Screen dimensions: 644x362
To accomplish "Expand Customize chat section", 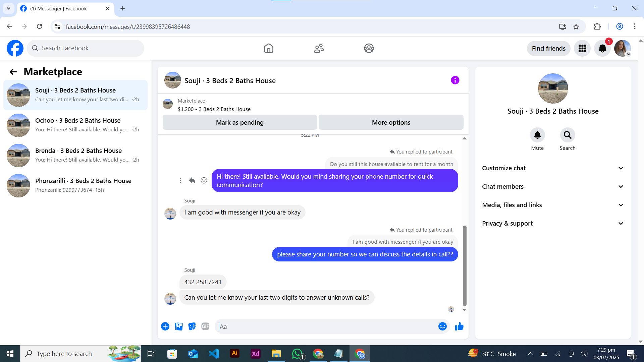I will coord(553,168).
